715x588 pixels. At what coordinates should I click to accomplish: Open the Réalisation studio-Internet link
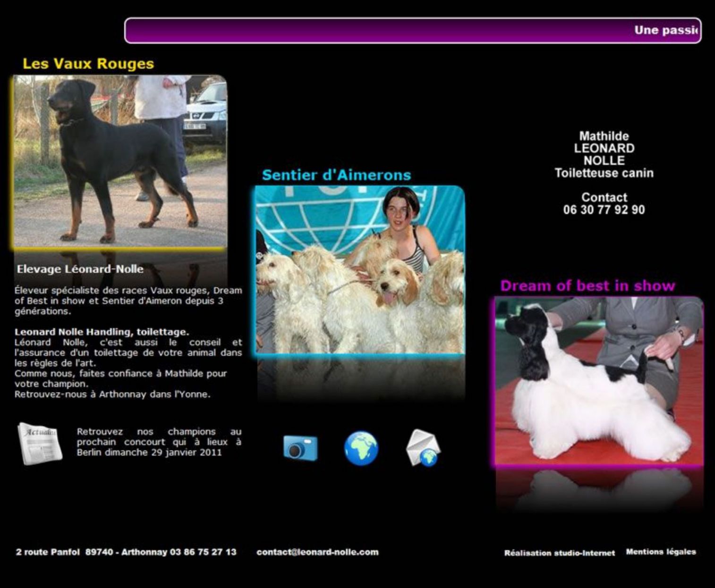pyautogui.click(x=559, y=553)
